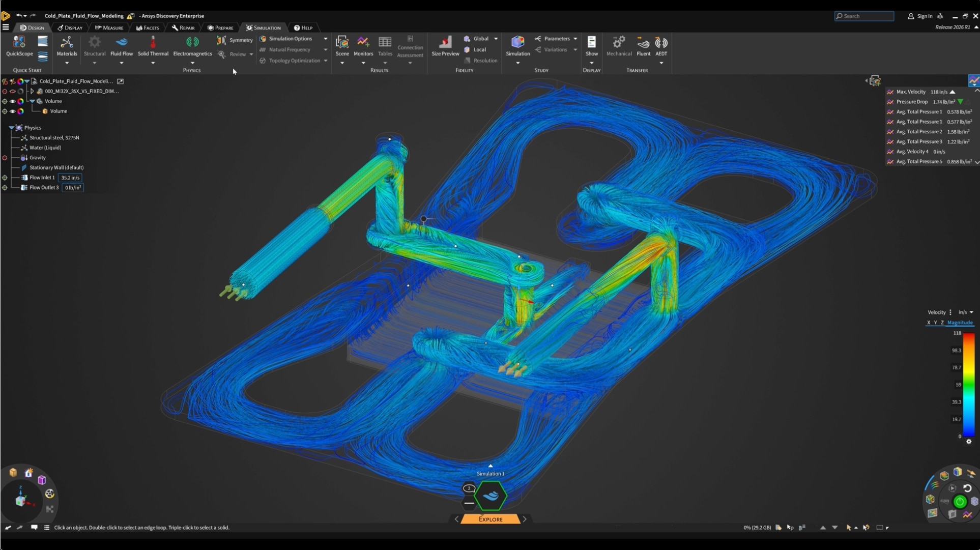Image resolution: width=980 pixels, height=550 pixels.
Task: Switch to the Prepare ribbon tab
Action: click(220, 28)
